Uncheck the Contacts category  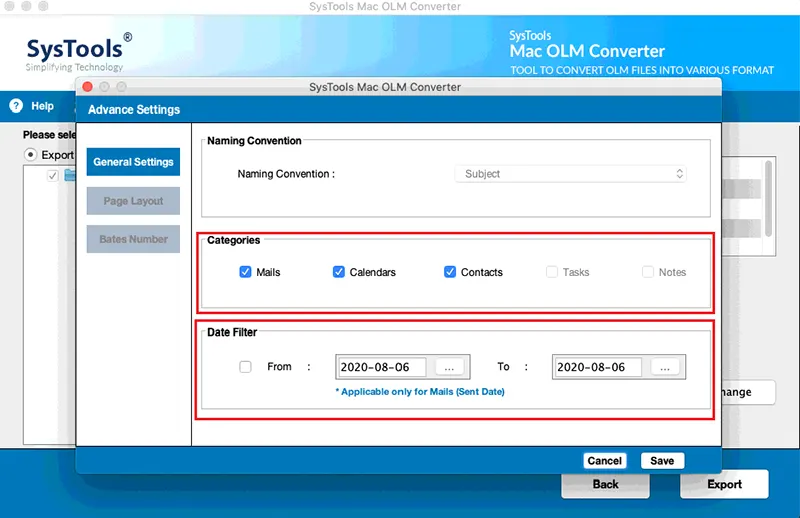click(450, 272)
